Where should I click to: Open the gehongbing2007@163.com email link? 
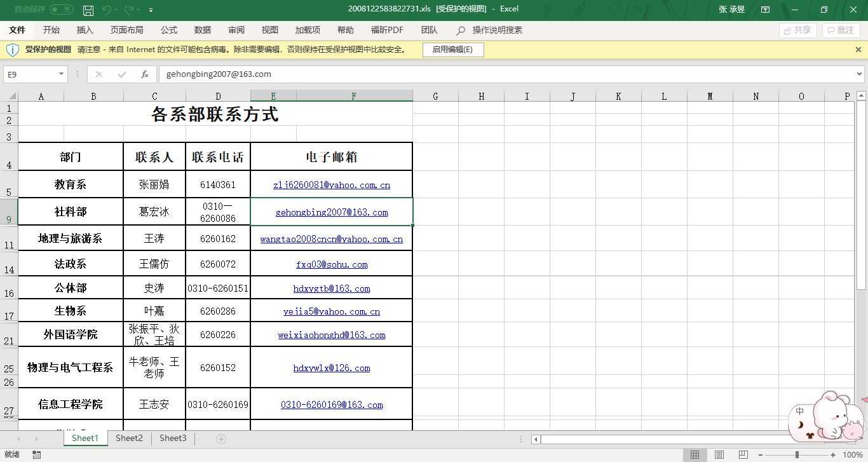point(332,212)
